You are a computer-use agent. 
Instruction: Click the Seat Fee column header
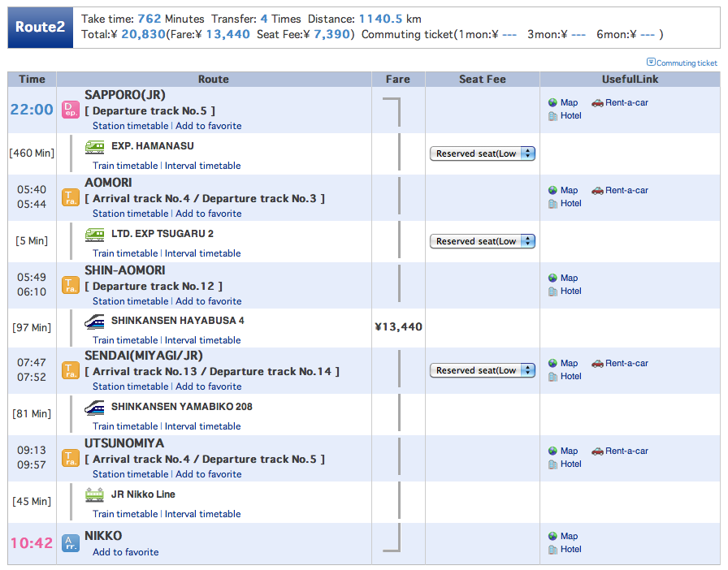coord(483,80)
